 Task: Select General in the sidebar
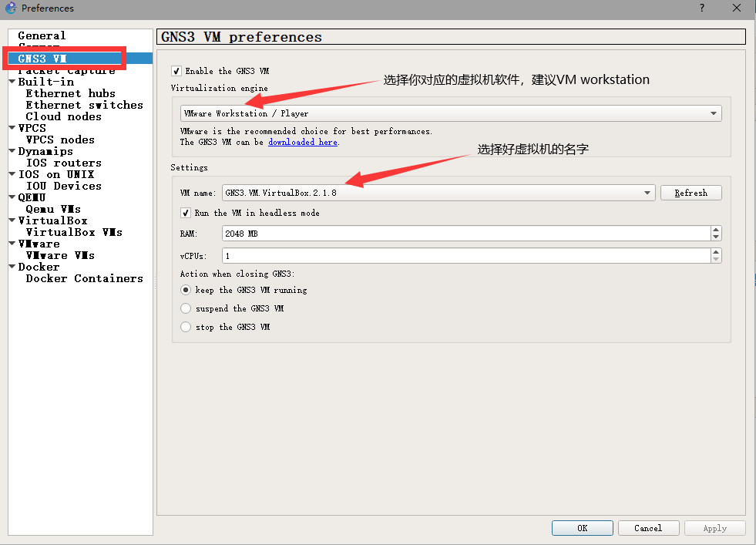(42, 35)
